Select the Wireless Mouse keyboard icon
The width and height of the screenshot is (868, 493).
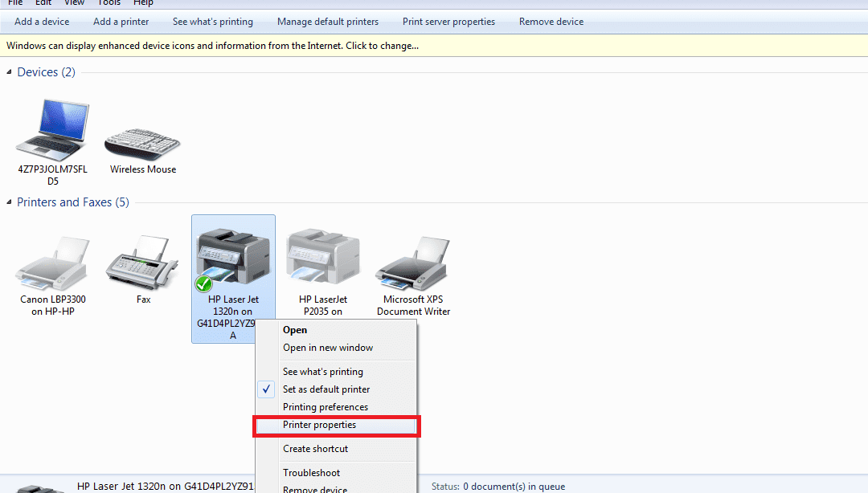142,144
